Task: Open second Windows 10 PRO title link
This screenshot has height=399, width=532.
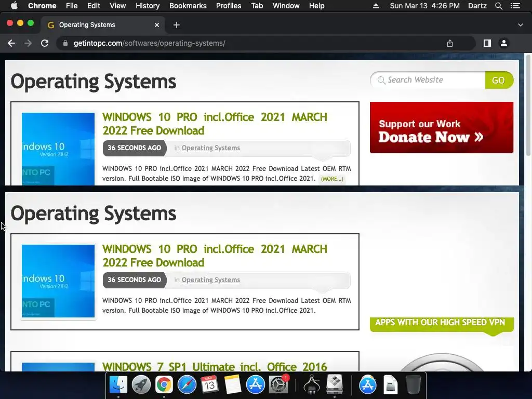Action: click(215, 256)
